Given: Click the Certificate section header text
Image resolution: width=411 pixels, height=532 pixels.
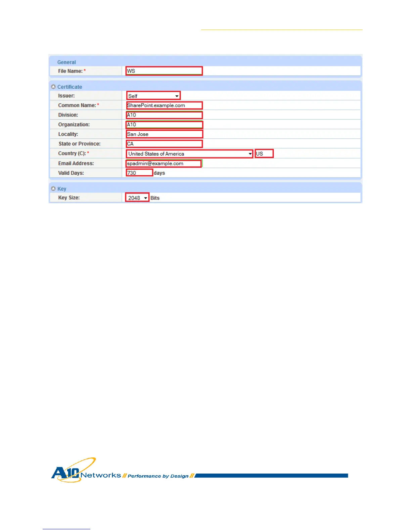Looking at the screenshot, I should pos(70,87).
